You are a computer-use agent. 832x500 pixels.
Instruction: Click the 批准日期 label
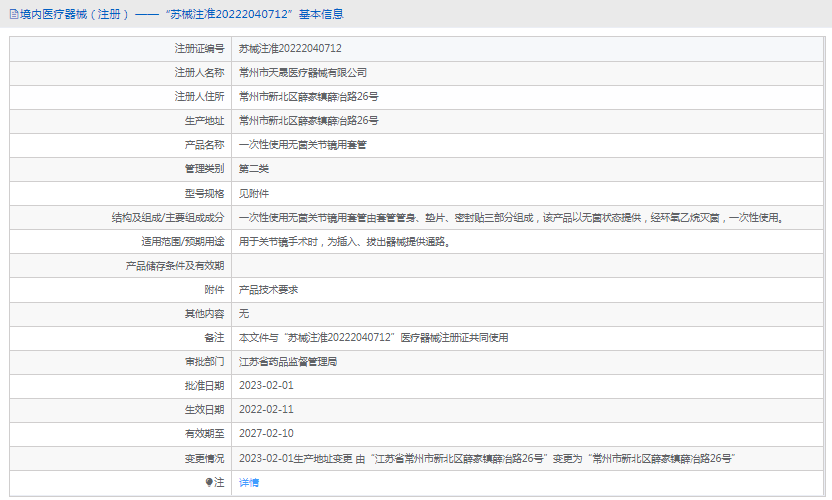pyautogui.click(x=204, y=386)
